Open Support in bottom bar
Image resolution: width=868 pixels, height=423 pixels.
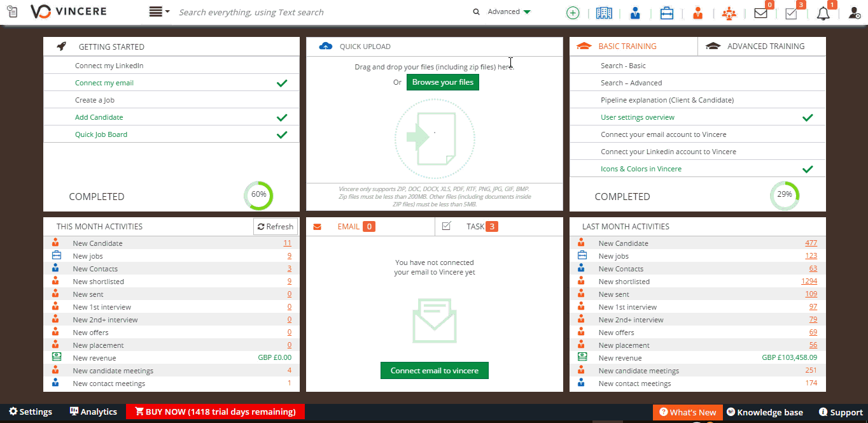coord(841,412)
